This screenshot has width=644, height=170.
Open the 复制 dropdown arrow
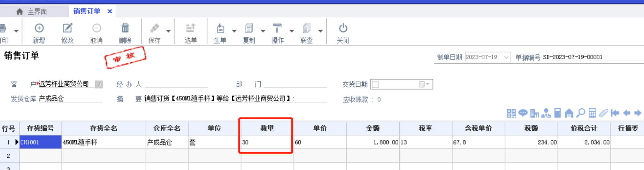tap(263, 31)
